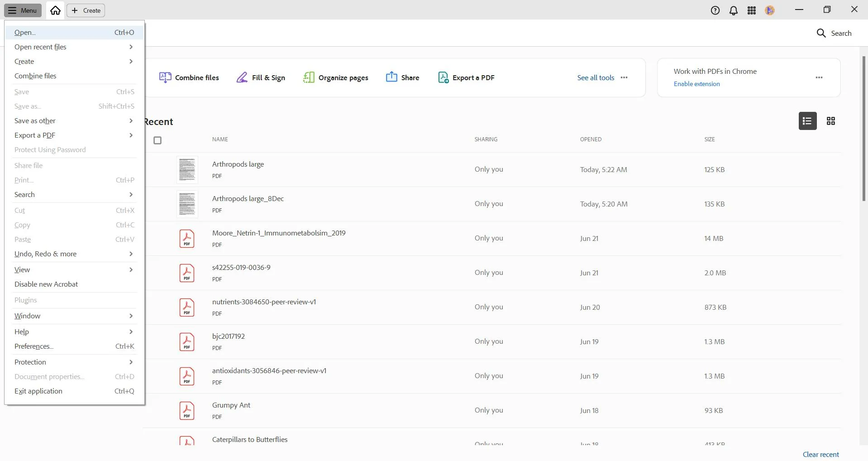
Task: Open the Help question mark icon
Action: click(715, 10)
